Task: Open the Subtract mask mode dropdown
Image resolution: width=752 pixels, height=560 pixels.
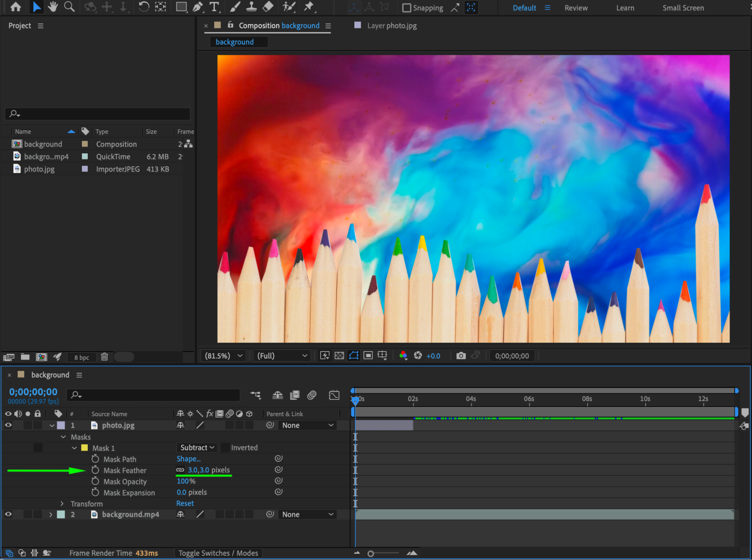Action: [197, 447]
